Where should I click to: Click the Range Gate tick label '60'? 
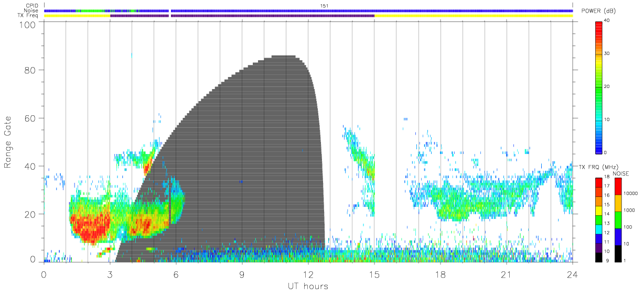coord(29,118)
